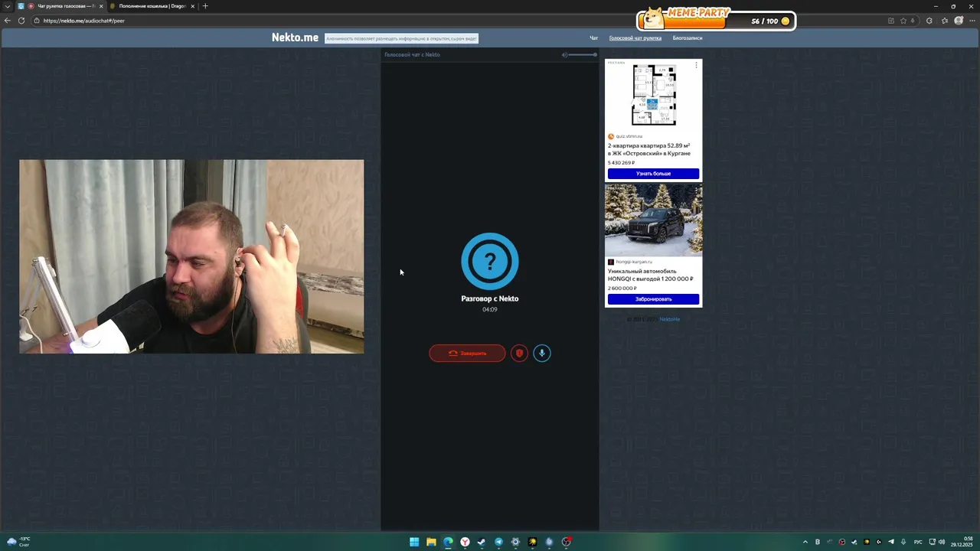Click Уникальный автомобиль HONGQI ad title
Image resolution: width=980 pixels, height=551 pixels.
point(651,275)
